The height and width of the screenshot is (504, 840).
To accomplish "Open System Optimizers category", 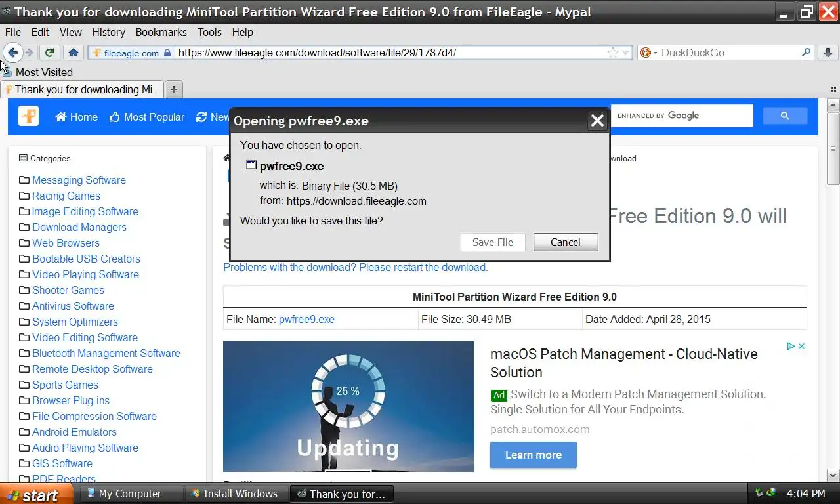I will click(x=75, y=322).
